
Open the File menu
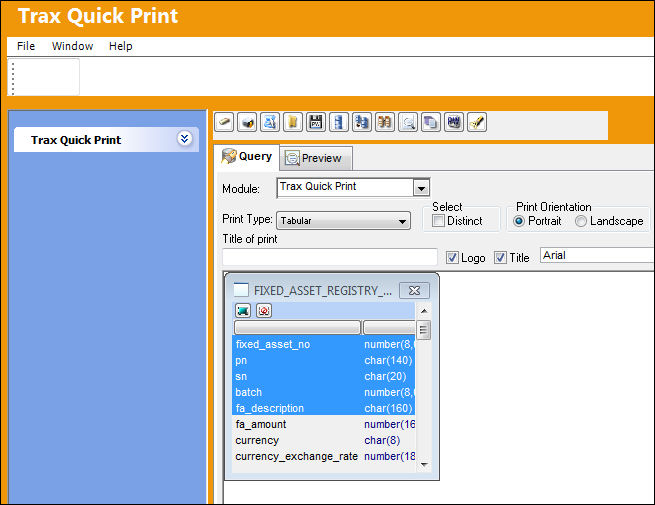(26, 46)
